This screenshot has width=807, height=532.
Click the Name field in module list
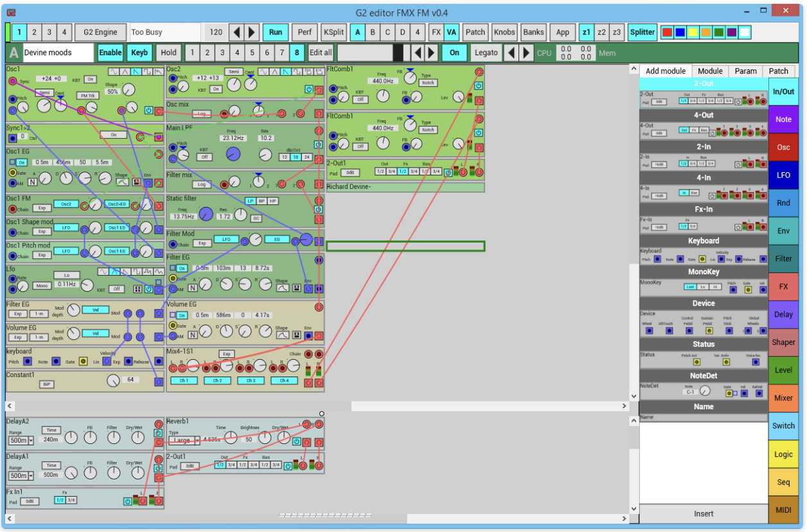(x=704, y=418)
